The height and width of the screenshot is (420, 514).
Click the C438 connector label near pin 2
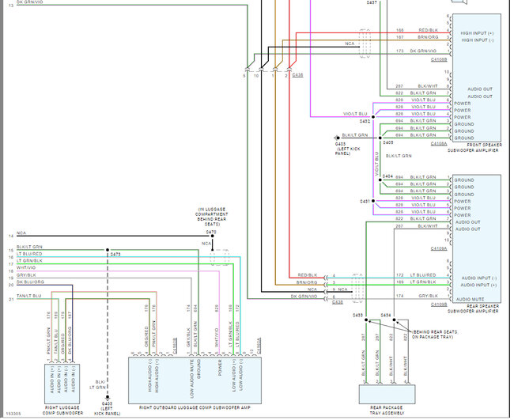tap(297, 75)
